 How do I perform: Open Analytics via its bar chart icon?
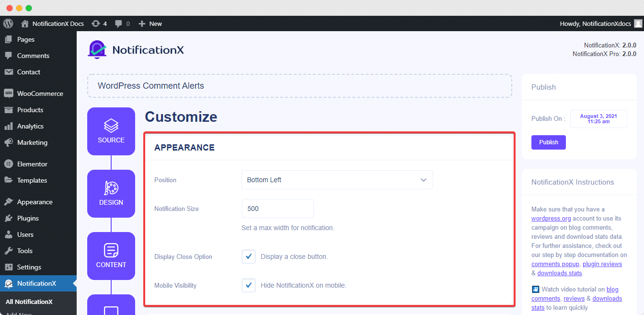tap(9, 126)
